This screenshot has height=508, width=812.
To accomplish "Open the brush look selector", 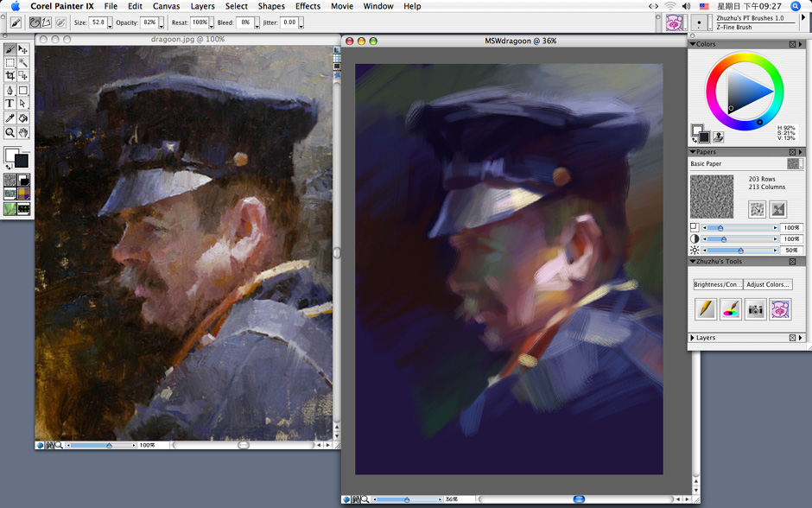I will (x=24, y=209).
